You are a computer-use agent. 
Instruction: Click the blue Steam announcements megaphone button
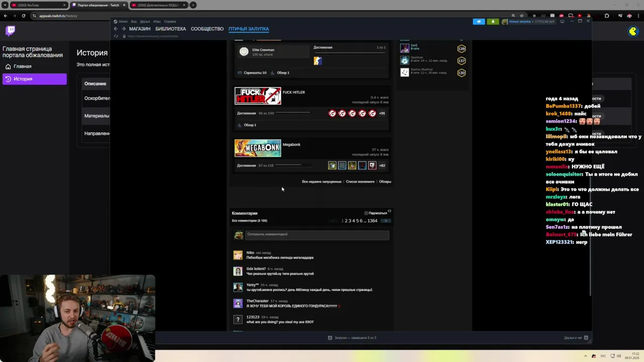[479, 22]
